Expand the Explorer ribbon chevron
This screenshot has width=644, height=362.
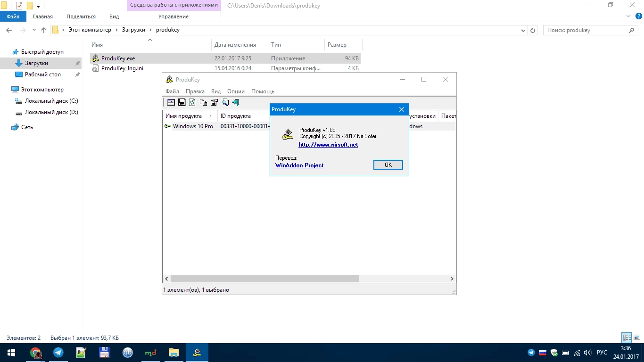click(x=628, y=16)
